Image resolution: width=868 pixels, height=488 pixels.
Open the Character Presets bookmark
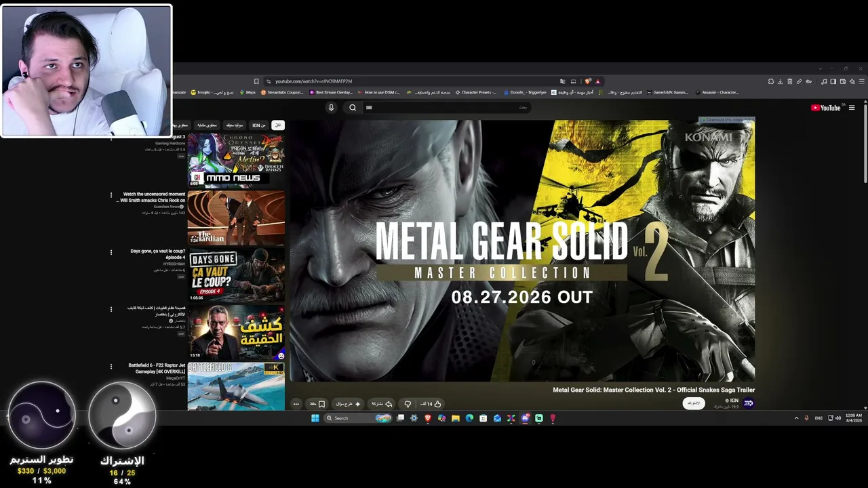click(476, 92)
